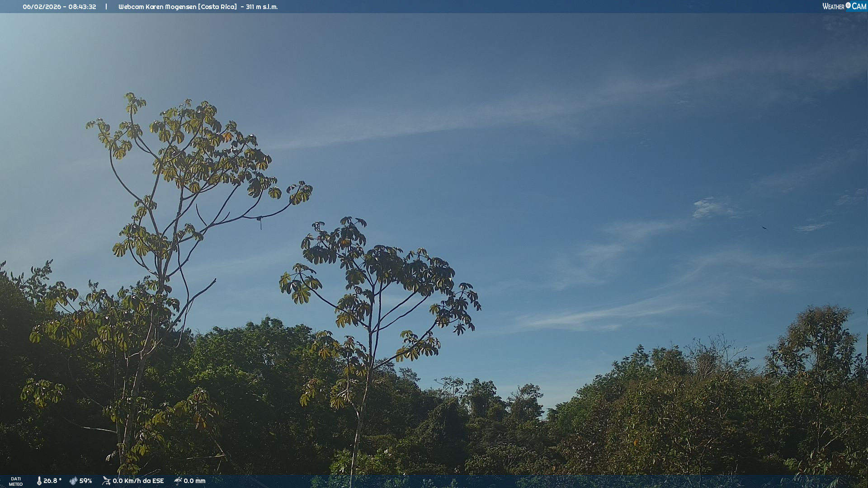Click the 0.0 mm rainfall value

194,481
